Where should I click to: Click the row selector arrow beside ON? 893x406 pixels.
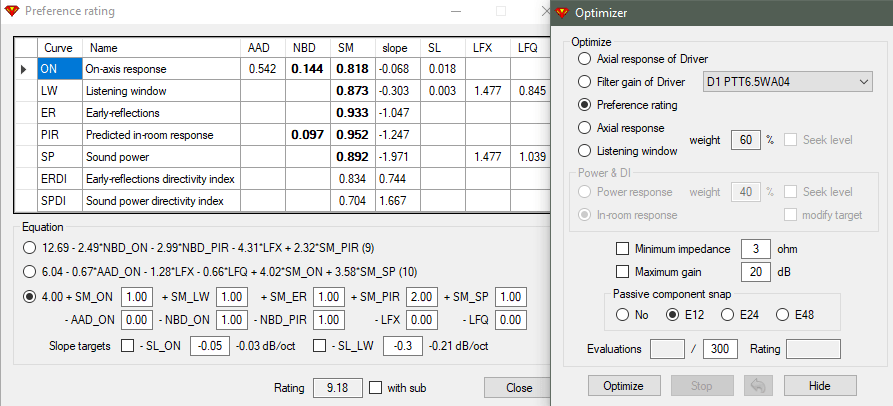point(24,69)
